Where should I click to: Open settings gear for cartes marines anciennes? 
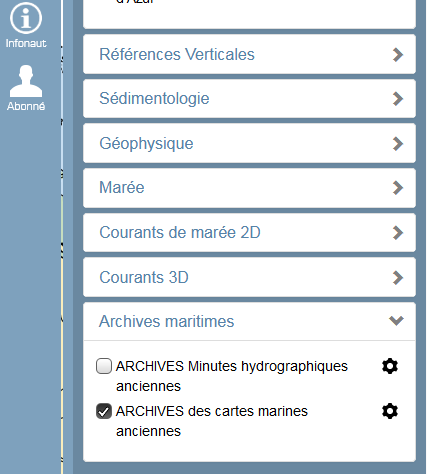[x=390, y=411]
